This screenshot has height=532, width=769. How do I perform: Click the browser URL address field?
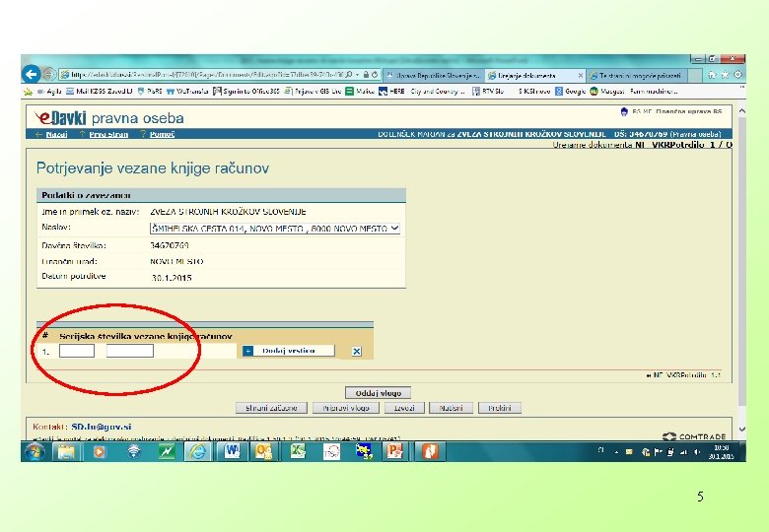click(x=206, y=75)
